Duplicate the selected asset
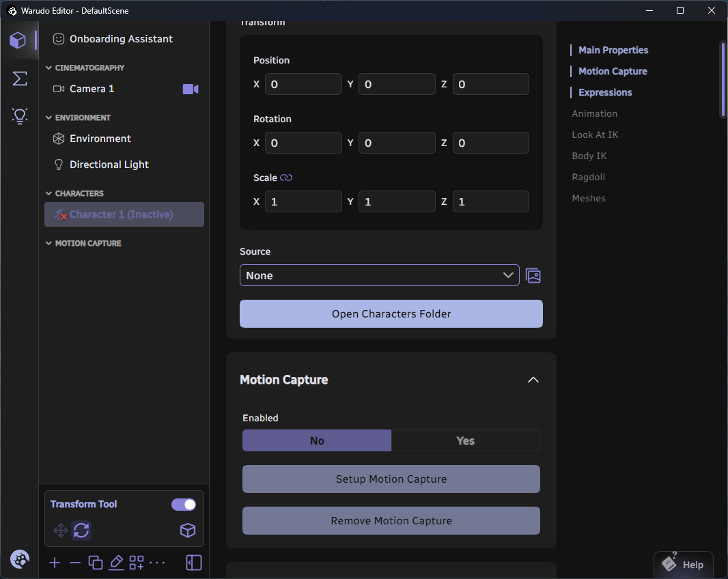This screenshot has width=728, height=579. point(95,563)
